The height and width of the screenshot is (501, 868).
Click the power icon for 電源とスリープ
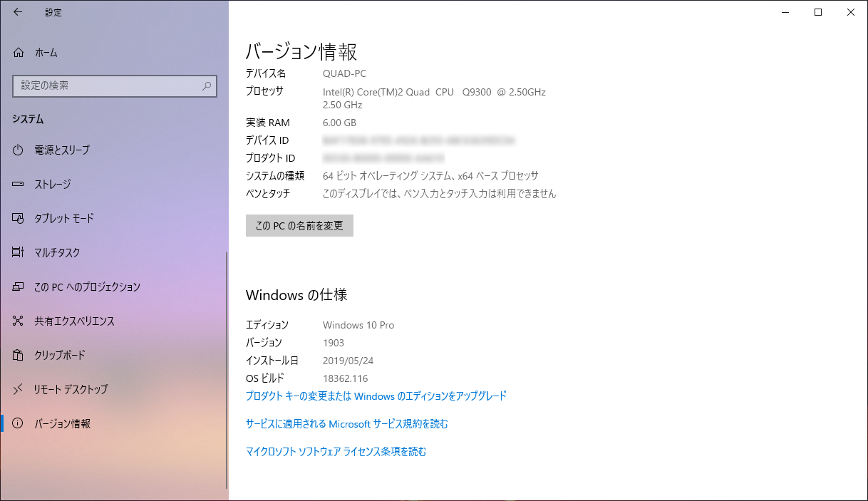[19, 150]
